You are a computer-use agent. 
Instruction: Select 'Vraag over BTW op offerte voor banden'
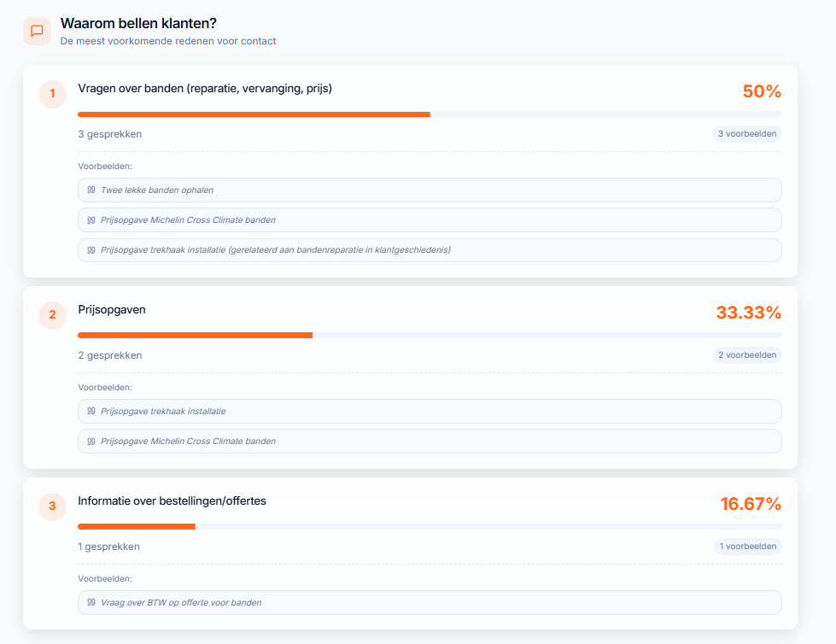(x=430, y=602)
